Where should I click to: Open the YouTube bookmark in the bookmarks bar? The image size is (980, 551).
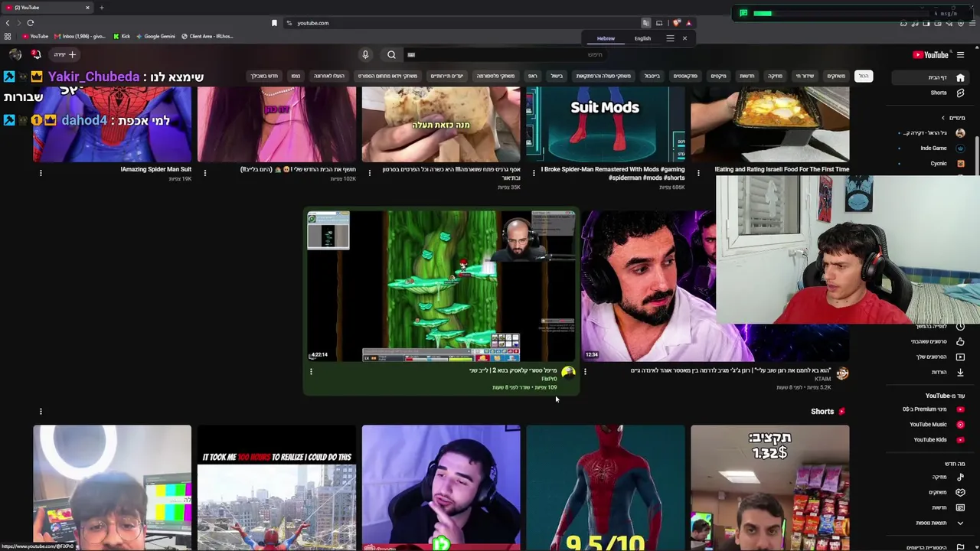[34, 36]
